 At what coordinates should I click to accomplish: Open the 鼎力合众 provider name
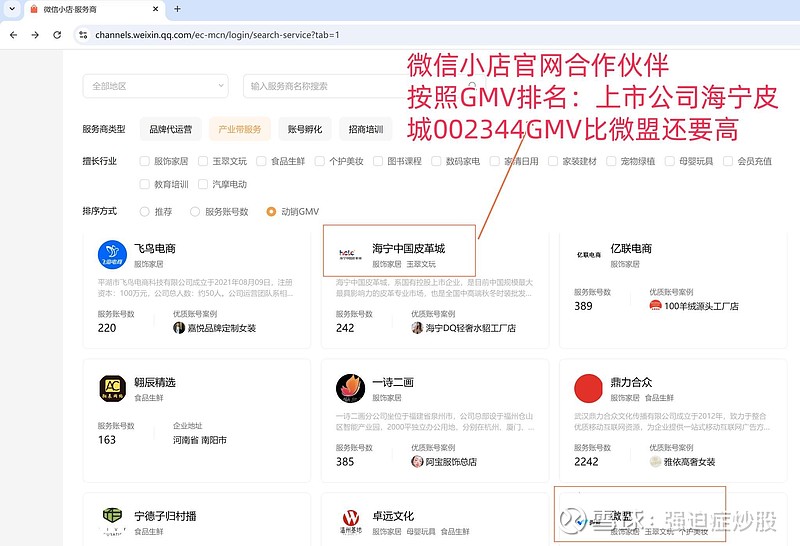631,382
